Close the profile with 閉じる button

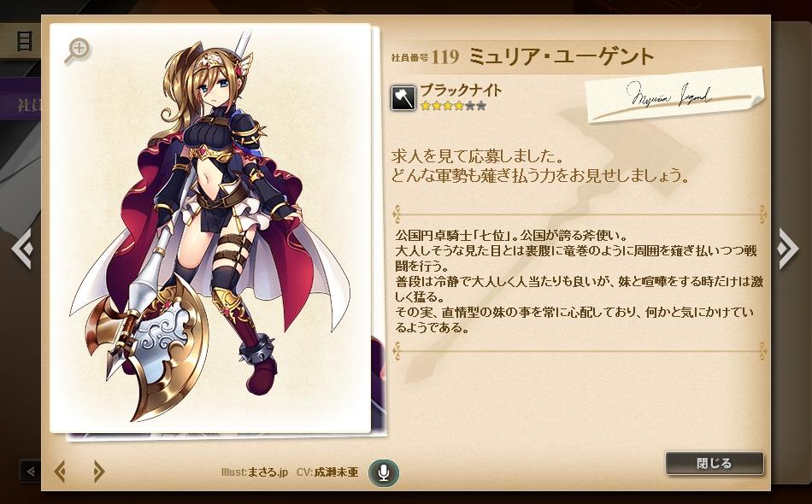(x=714, y=463)
